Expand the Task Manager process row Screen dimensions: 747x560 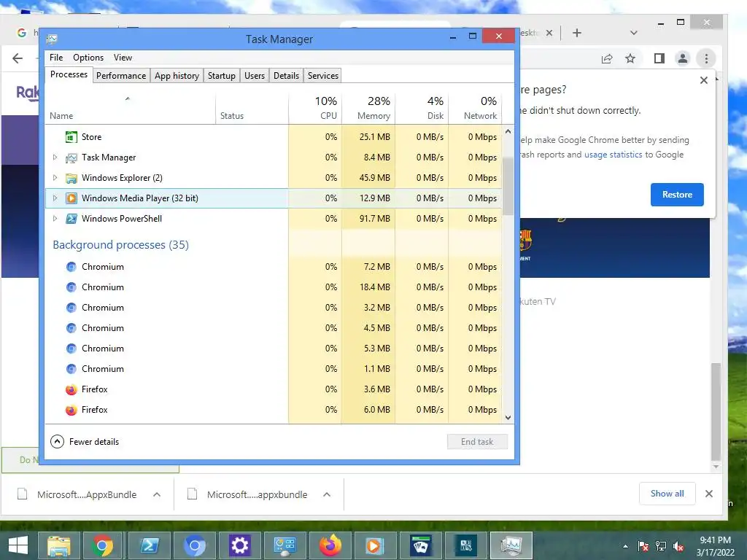[55, 157]
